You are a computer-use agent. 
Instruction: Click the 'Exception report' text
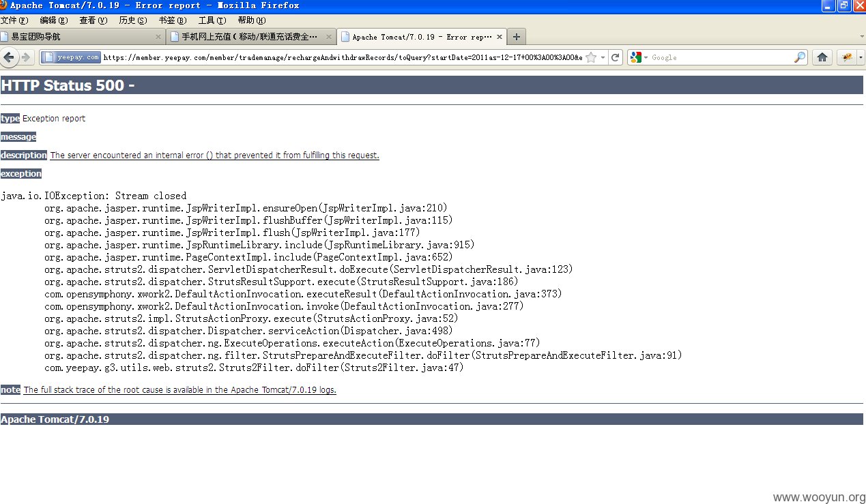[54, 119]
